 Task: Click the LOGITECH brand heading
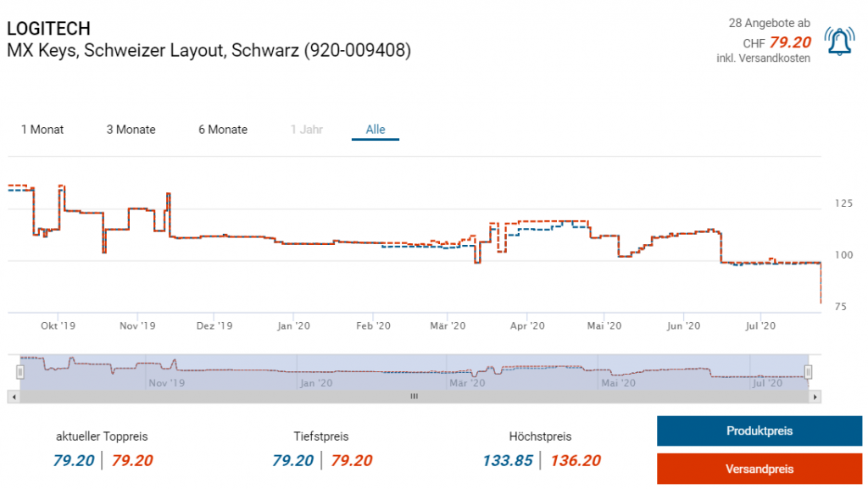(48, 30)
